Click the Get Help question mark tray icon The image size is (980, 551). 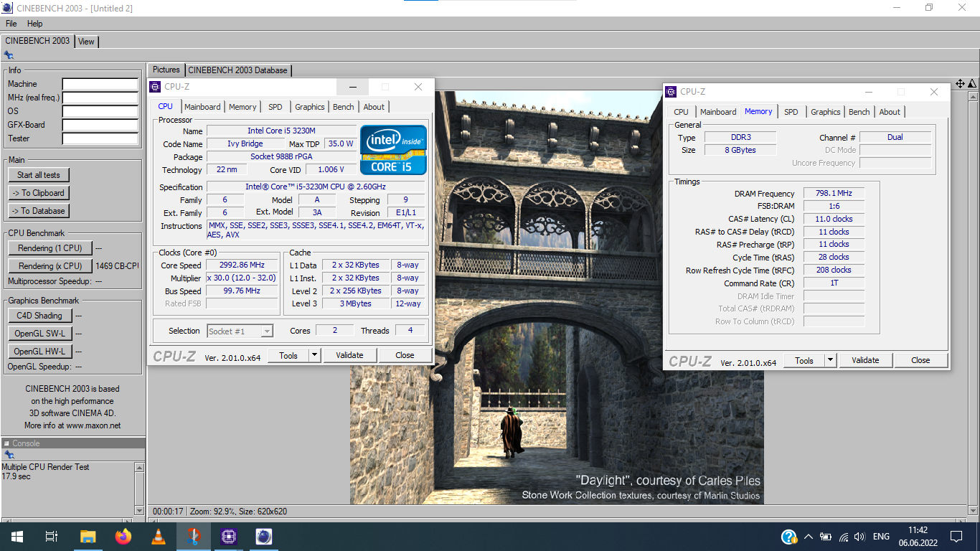788,537
